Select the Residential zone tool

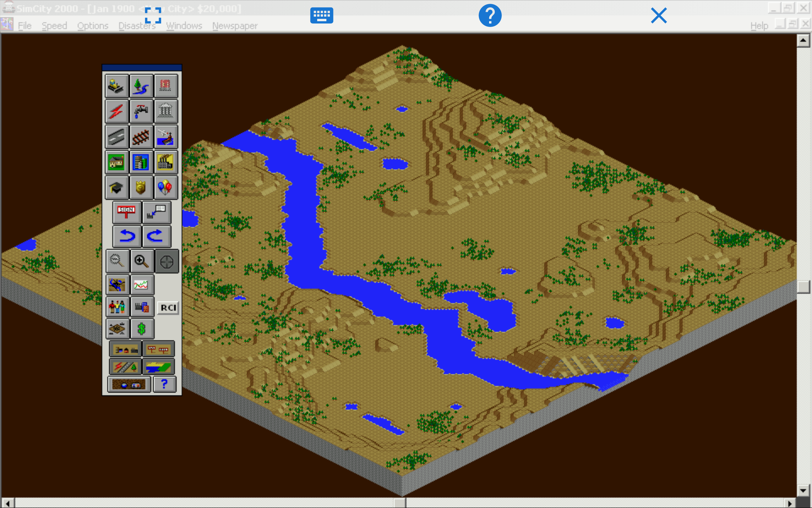click(x=116, y=162)
